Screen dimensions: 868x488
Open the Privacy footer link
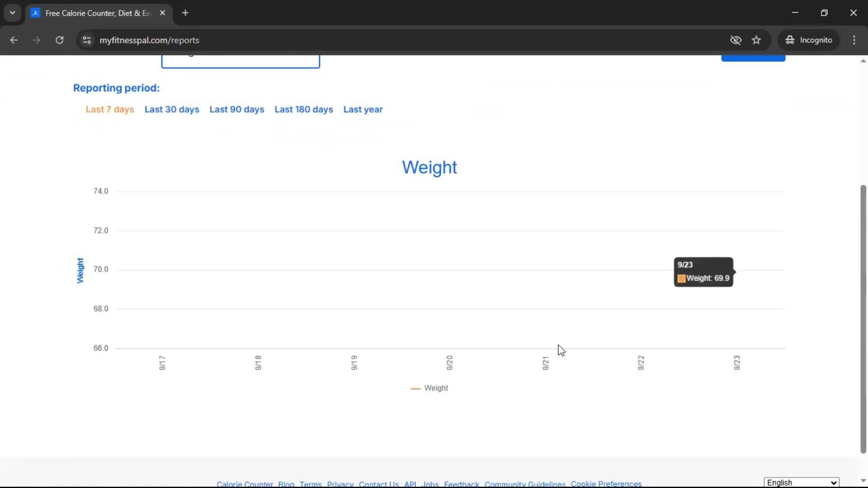(x=340, y=484)
